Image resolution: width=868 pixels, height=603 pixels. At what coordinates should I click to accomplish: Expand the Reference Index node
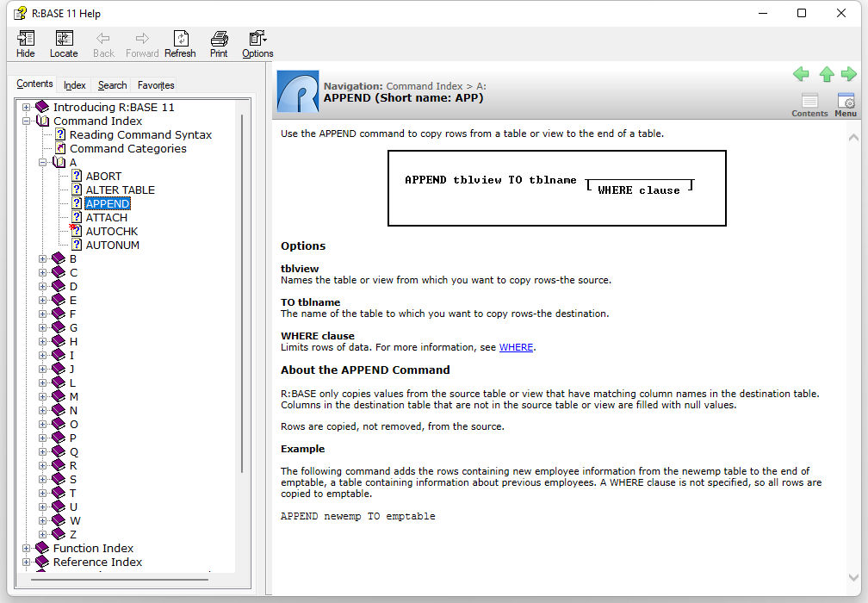[26, 562]
